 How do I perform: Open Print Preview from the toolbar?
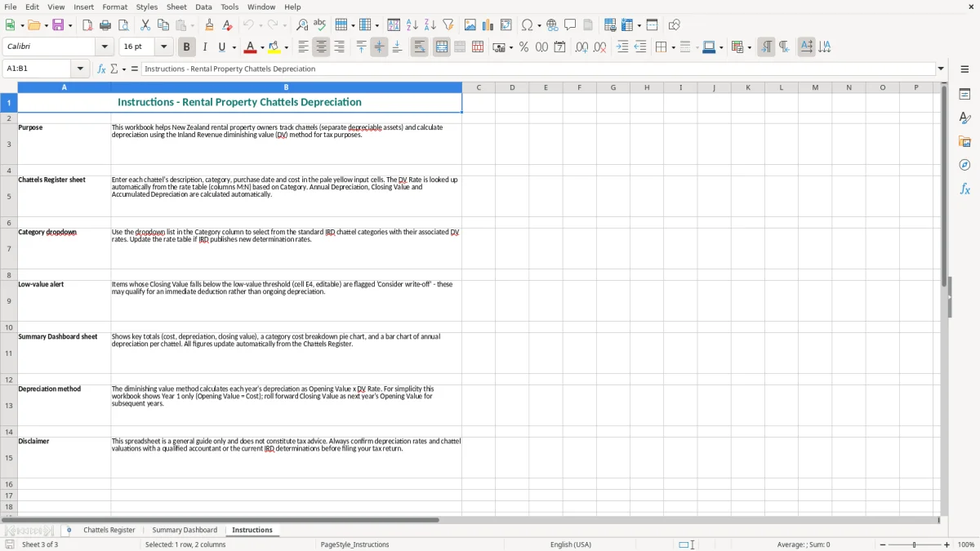(x=123, y=25)
